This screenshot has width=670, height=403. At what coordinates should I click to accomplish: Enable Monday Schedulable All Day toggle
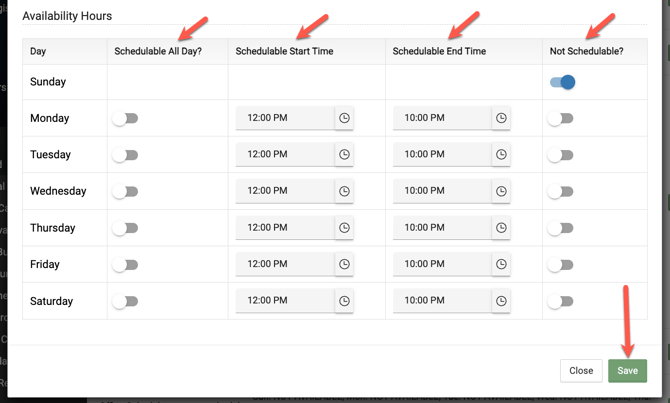click(x=125, y=118)
